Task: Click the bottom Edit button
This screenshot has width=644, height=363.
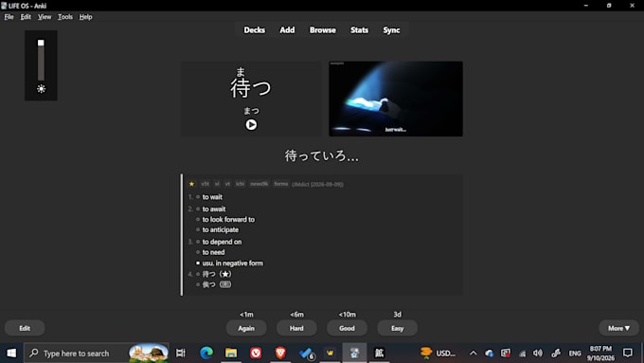Action: pos(25,328)
